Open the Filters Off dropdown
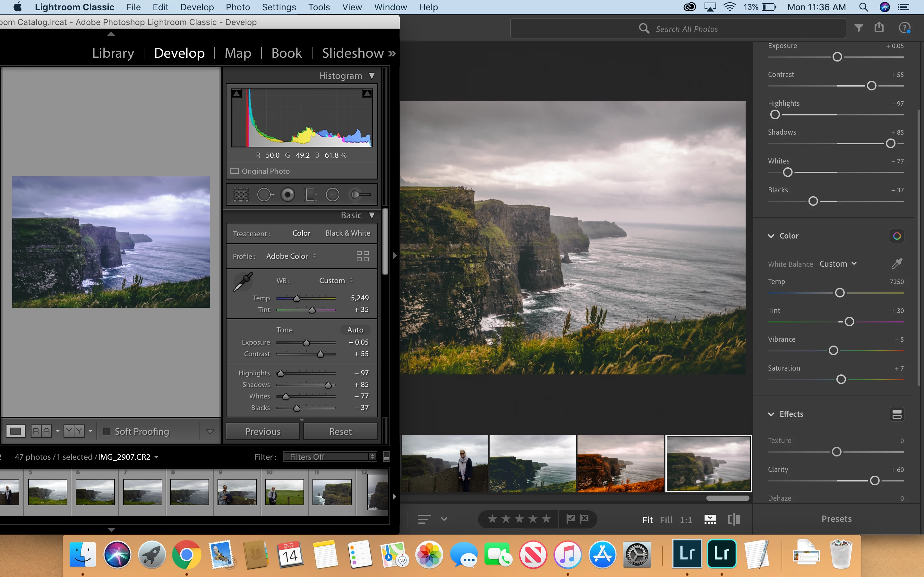Viewport: 924px width, 577px height. (x=330, y=457)
